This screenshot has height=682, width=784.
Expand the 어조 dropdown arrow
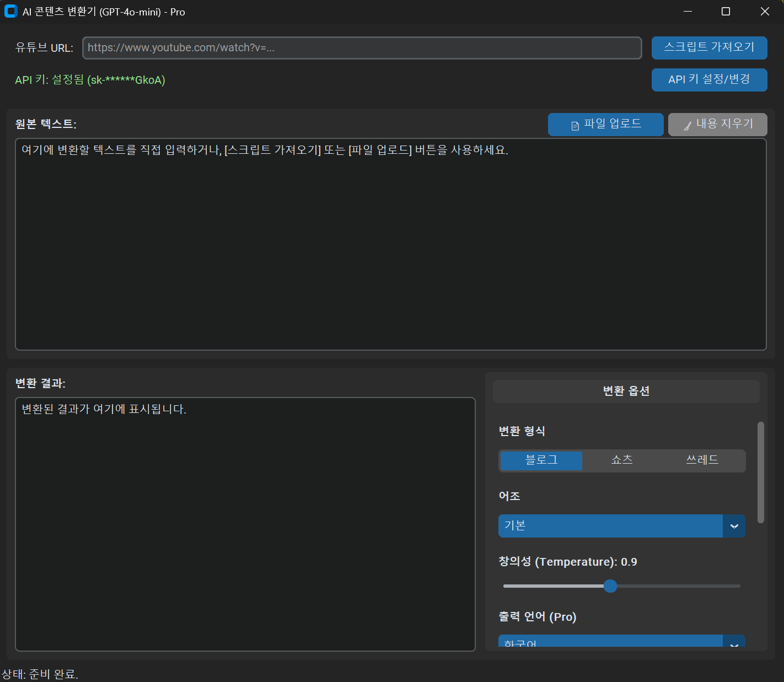pos(734,526)
